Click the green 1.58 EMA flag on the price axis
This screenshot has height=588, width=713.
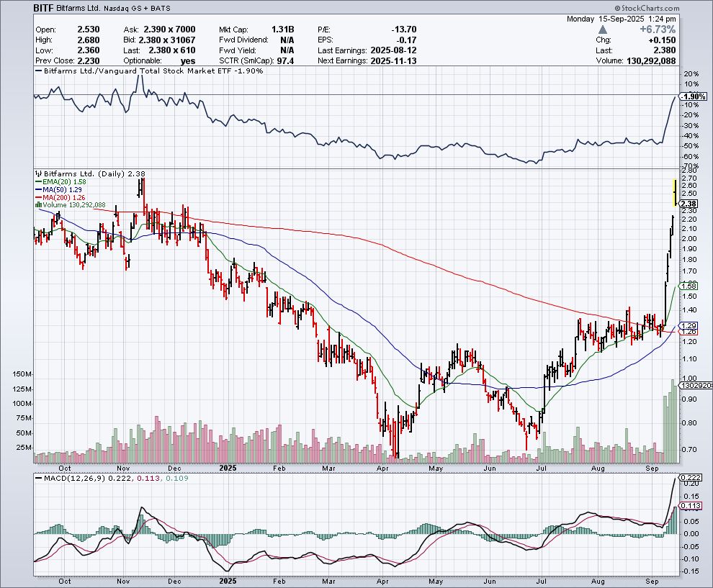pyautogui.click(x=688, y=286)
